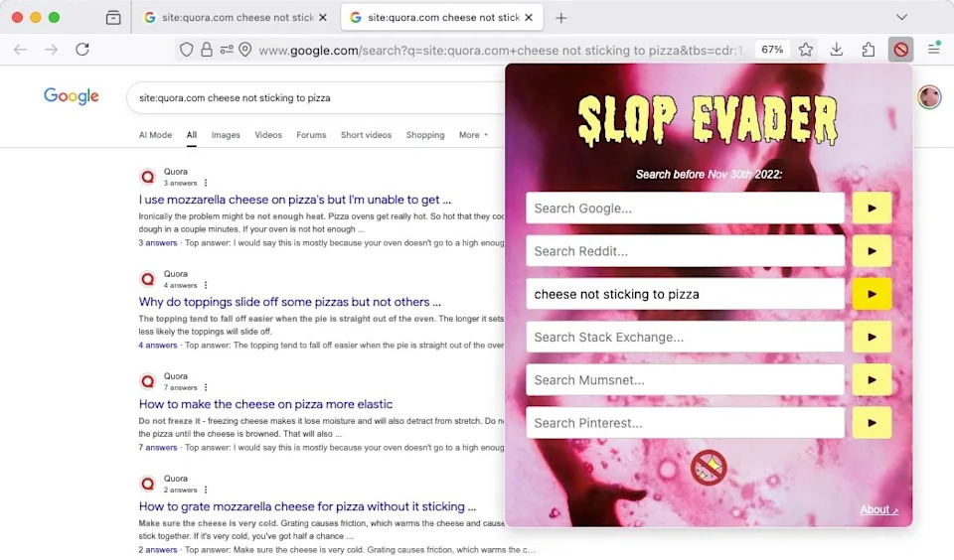Switch to the Videos tab
The height and width of the screenshot is (560, 954).
[268, 135]
